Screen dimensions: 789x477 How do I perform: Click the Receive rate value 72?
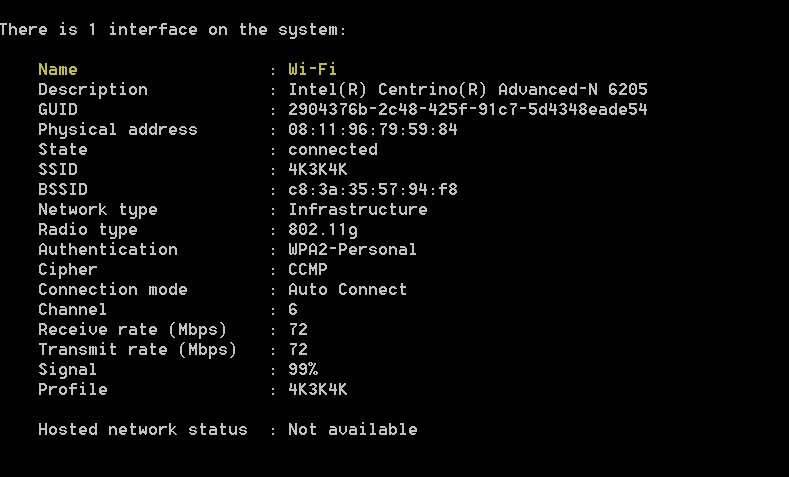(x=298, y=330)
